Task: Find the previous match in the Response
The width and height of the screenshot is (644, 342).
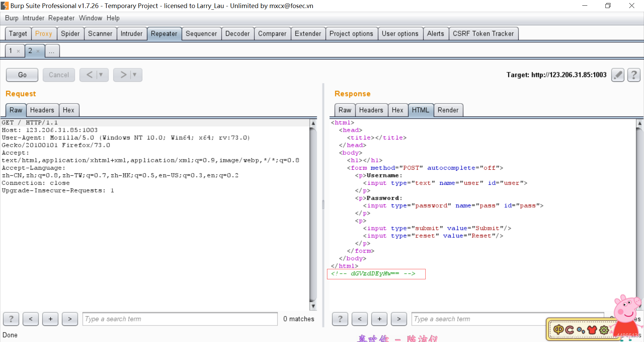Action: click(x=360, y=319)
